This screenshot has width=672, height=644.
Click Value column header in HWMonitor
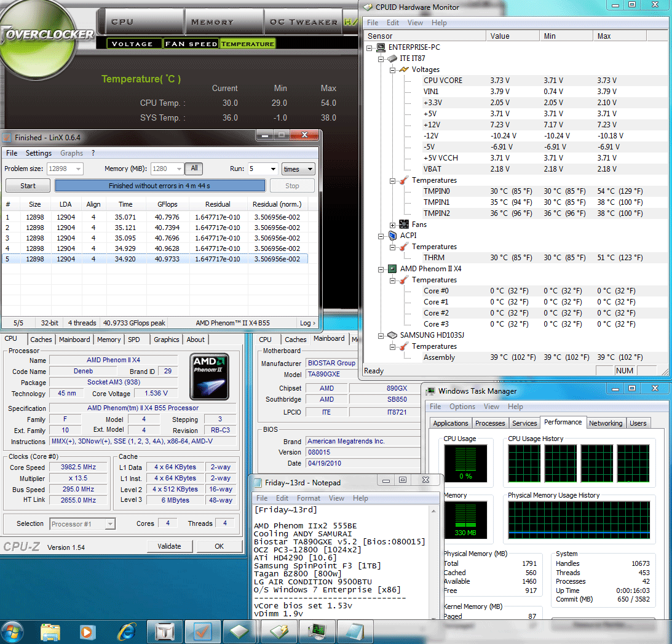(x=513, y=36)
